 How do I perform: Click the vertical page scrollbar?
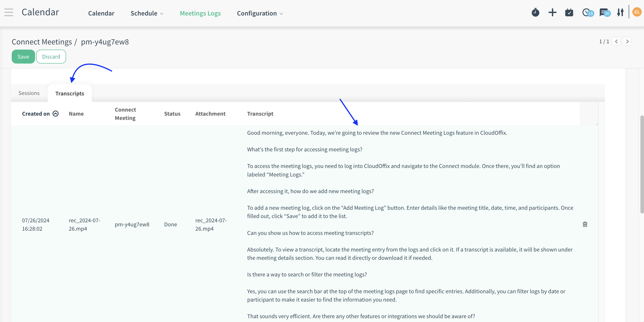click(x=642, y=164)
